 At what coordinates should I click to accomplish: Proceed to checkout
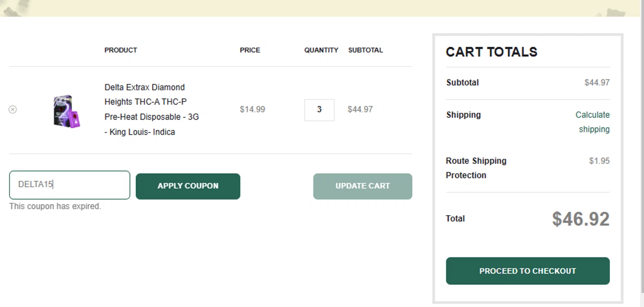click(x=528, y=271)
